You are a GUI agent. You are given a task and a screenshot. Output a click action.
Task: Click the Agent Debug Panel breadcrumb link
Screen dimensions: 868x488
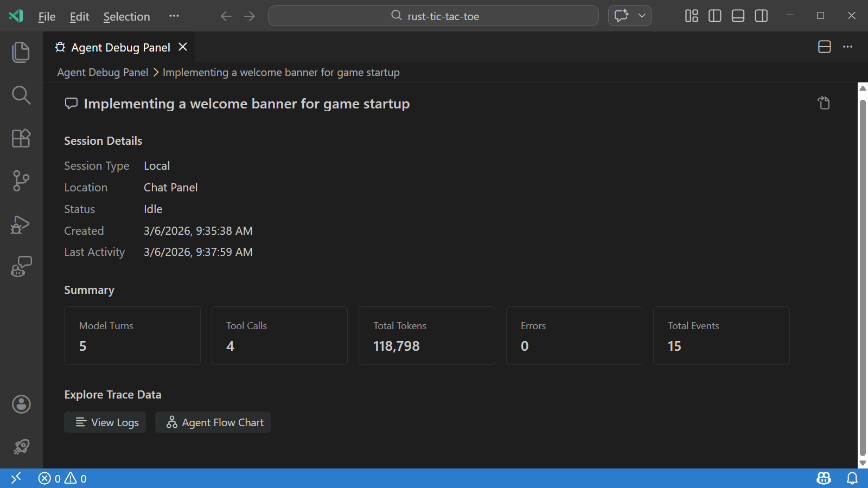coord(102,72)
